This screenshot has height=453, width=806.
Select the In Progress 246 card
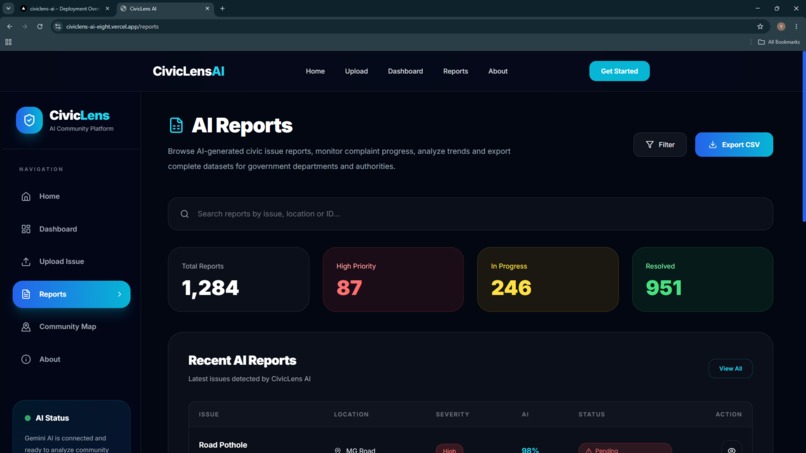547,279
